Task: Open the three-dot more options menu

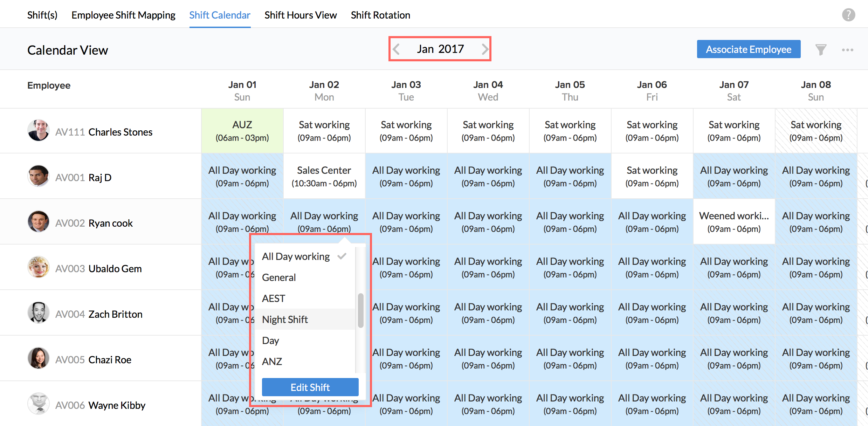Action: pos(847,50)
